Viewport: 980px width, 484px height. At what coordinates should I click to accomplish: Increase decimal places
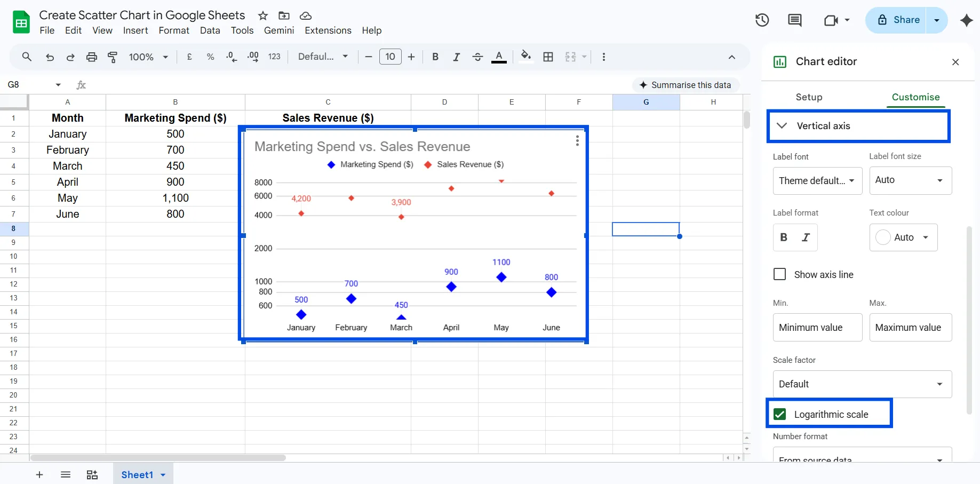click(x=253, y=57)
